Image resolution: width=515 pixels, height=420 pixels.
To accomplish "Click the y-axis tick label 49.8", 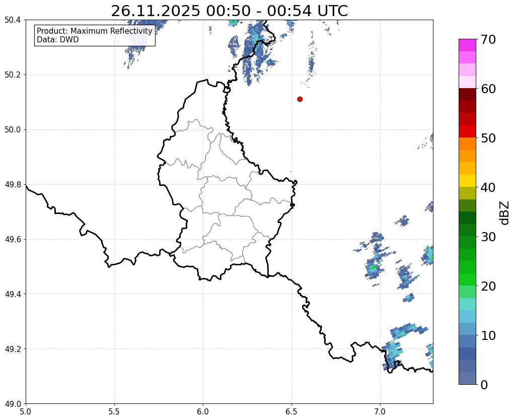I will pos(13,185).
